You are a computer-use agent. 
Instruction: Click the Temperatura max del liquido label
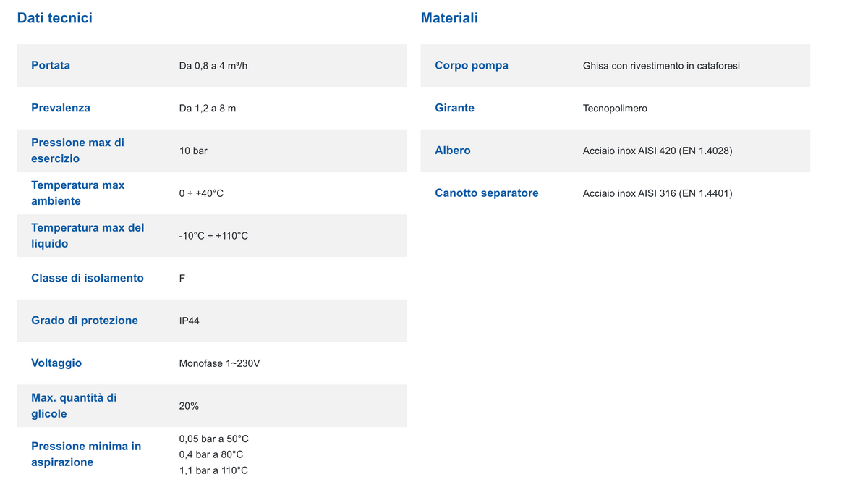(x=88, y=236)
